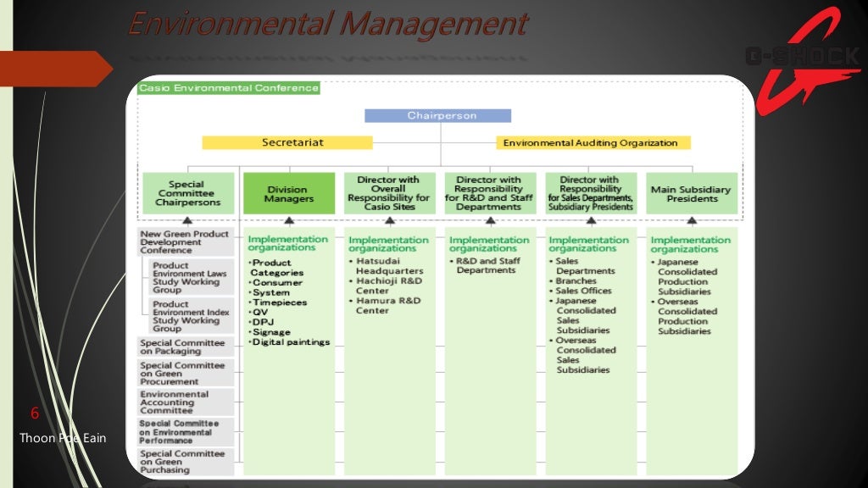Click Environmental Accounting Committee
The image size is (868, 488).
point(186,402)
